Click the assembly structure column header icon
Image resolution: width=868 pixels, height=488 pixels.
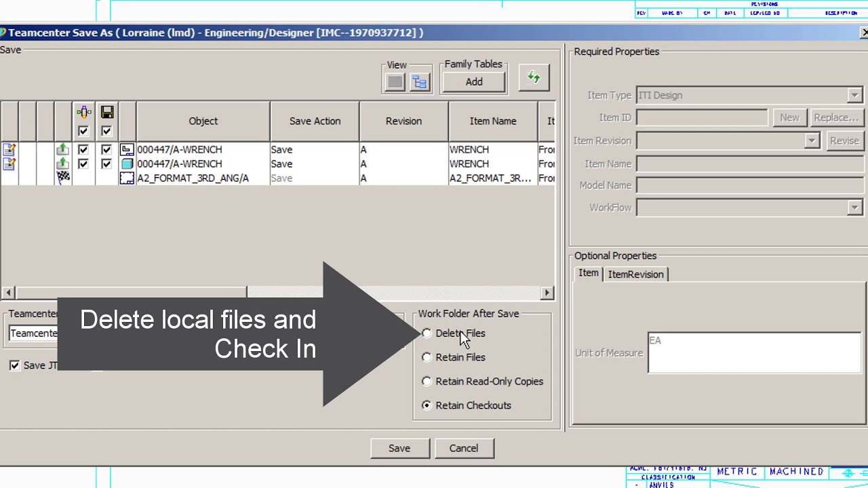pos(83,113)
